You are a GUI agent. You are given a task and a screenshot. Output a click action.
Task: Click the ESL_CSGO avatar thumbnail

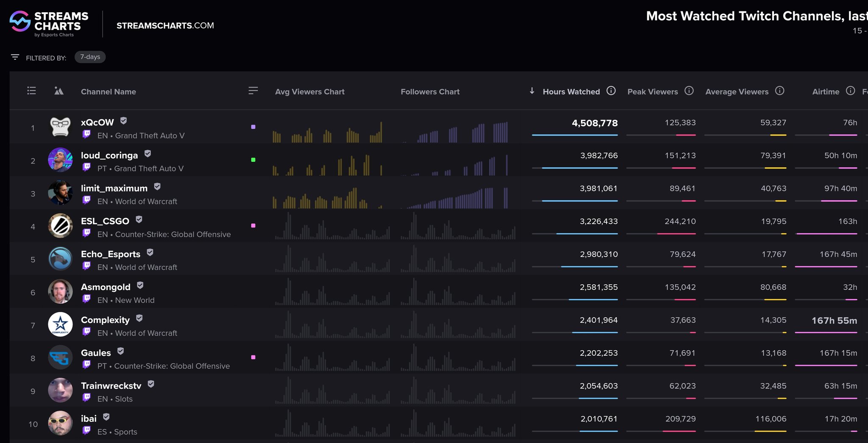[x=60, y=226]
